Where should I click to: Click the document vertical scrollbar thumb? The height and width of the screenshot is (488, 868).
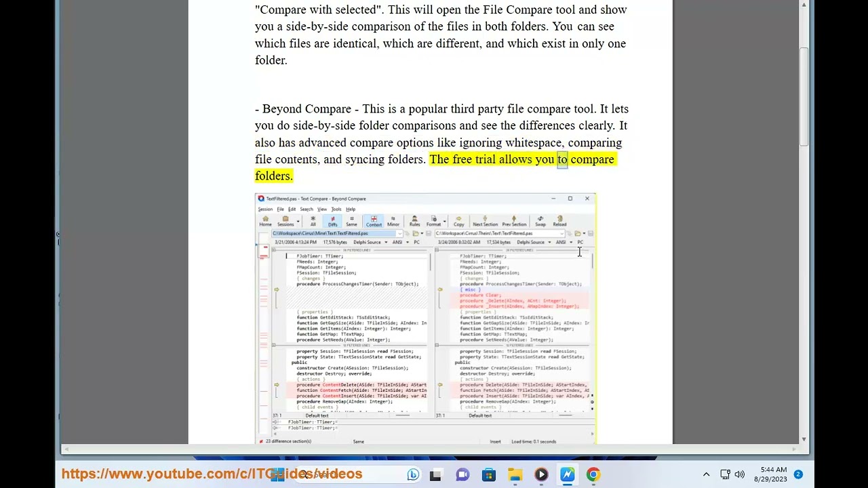(804, 96)
